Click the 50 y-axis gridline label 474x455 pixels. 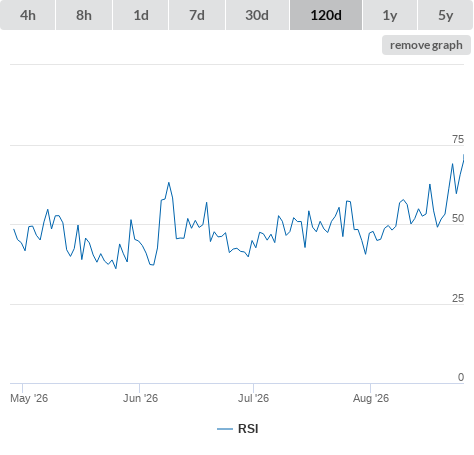coord(458,218)
